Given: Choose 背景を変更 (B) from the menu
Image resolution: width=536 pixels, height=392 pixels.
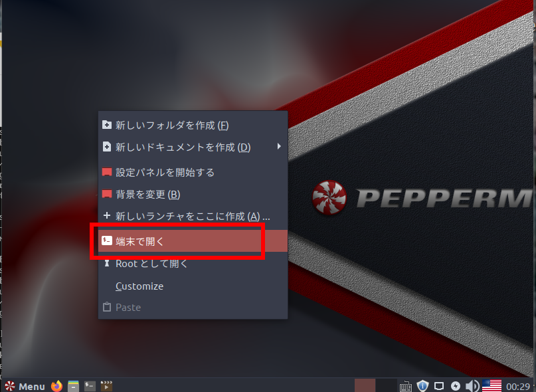Looking at the screenshot, I should pos(193,194).
